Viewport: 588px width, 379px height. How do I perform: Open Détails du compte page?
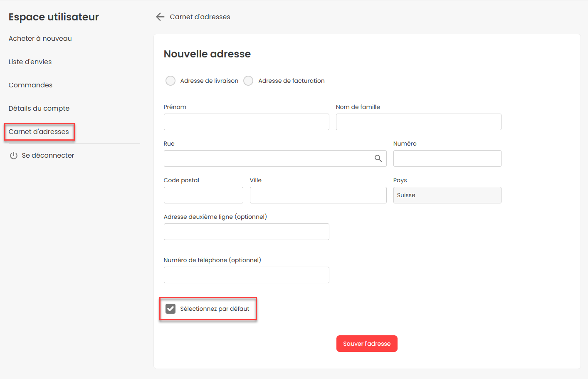39,108
